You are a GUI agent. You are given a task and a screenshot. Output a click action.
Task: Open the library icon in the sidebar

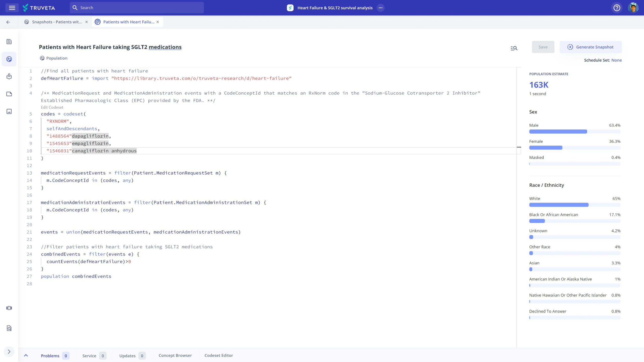[x=9, y=77]
